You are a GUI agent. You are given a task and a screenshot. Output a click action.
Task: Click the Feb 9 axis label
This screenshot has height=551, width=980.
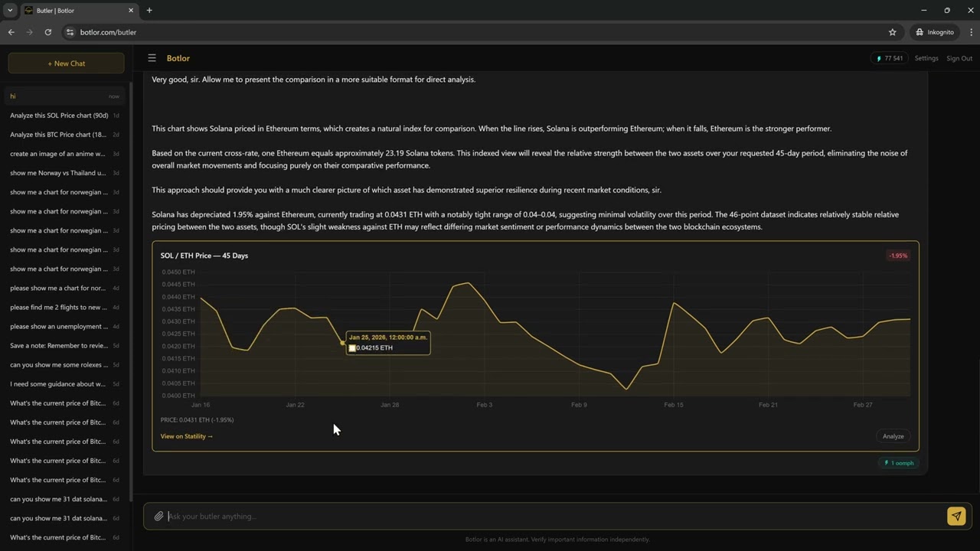579,405
